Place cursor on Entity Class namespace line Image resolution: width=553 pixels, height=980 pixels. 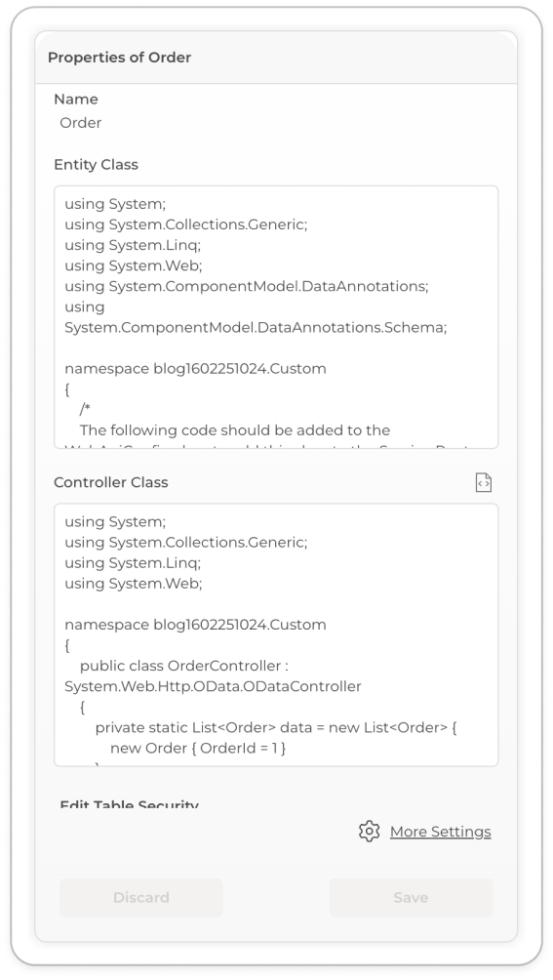[x=195, y=369]
